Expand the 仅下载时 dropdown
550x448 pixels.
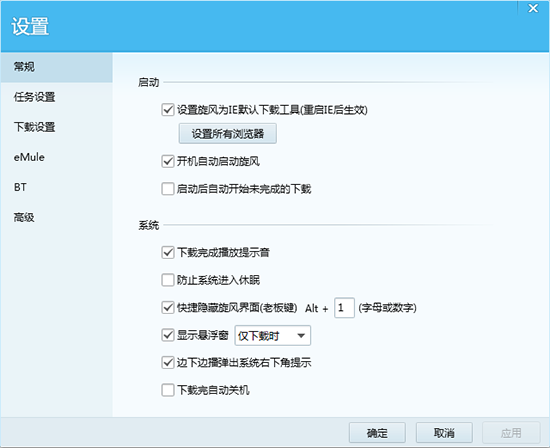[273, 336]
